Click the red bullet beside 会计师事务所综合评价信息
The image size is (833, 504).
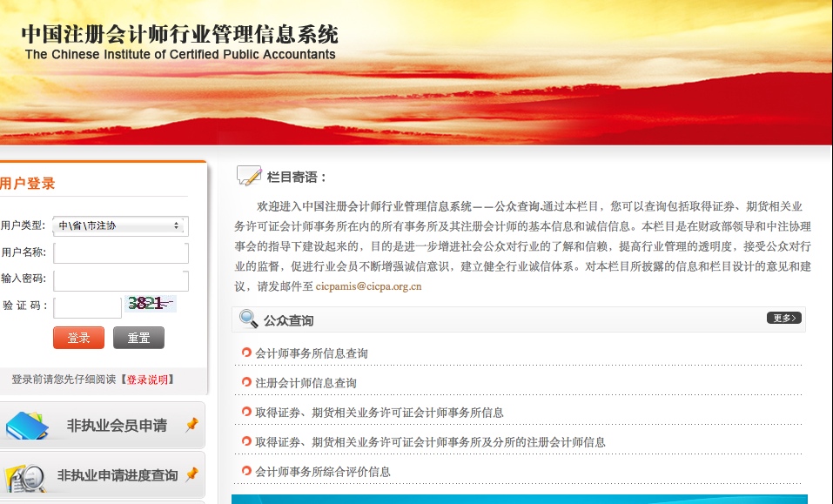click(x=246, y=471)
